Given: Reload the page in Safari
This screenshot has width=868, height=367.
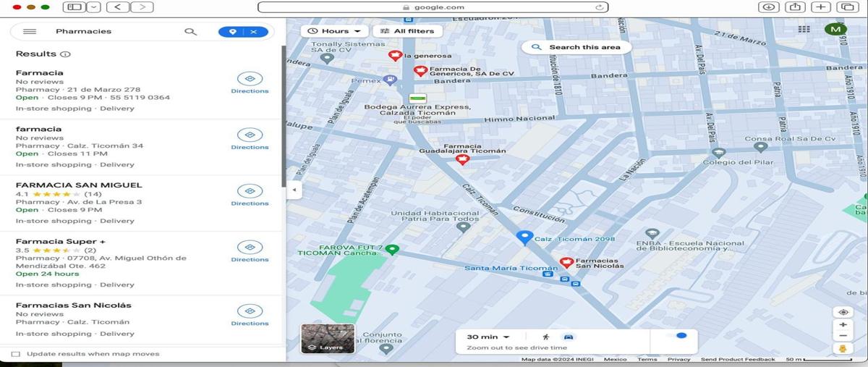Looking at the screenshot, I should pyautogui.click(x=599, y=7).
